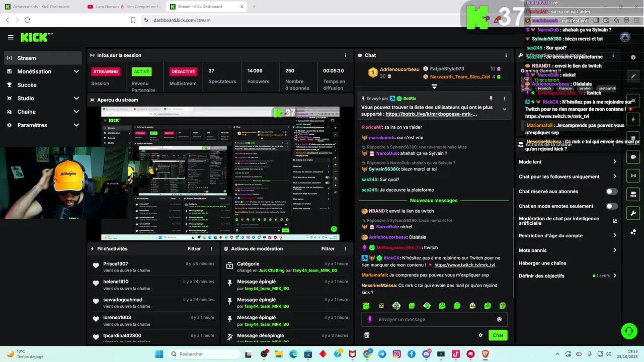Toggle Chat en mode emotes seulement switch
644x362 pixels.
tap(611, 206)
